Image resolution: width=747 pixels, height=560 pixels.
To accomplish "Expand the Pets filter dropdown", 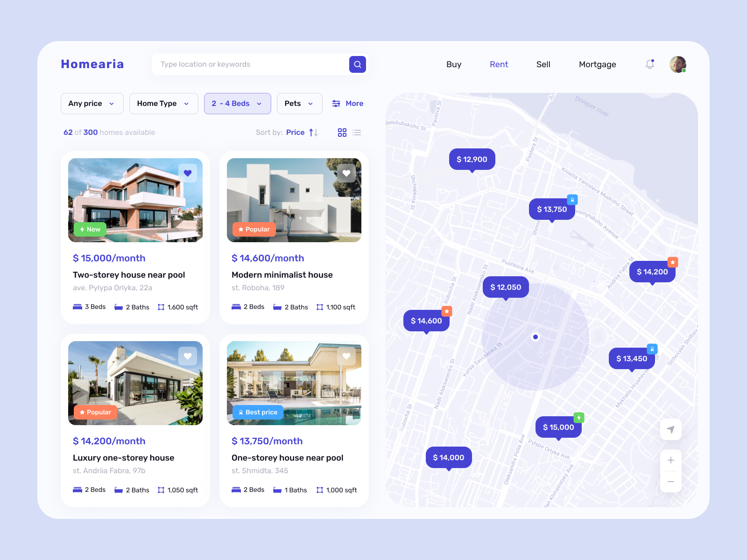I will tap(300, 104).
